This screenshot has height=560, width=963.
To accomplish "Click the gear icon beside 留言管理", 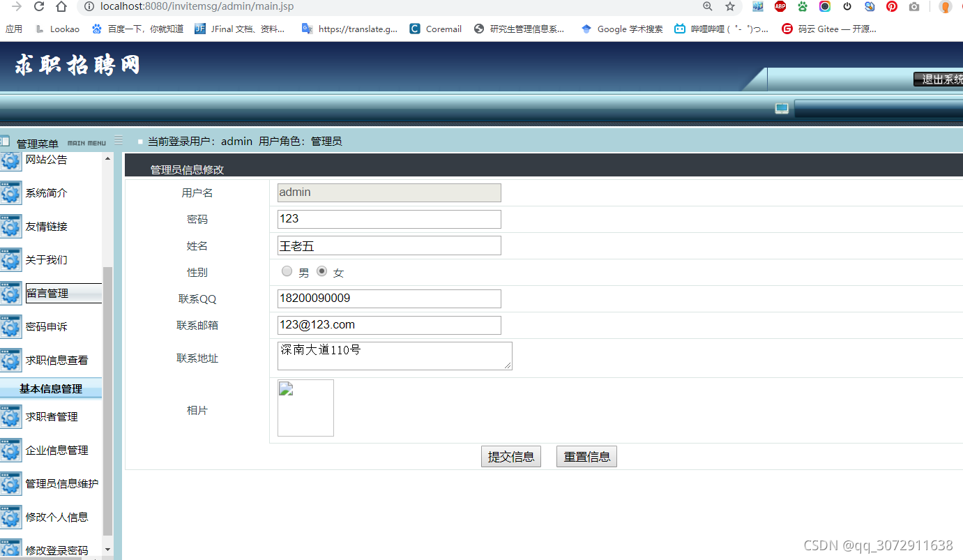I will tap(10, 294).
